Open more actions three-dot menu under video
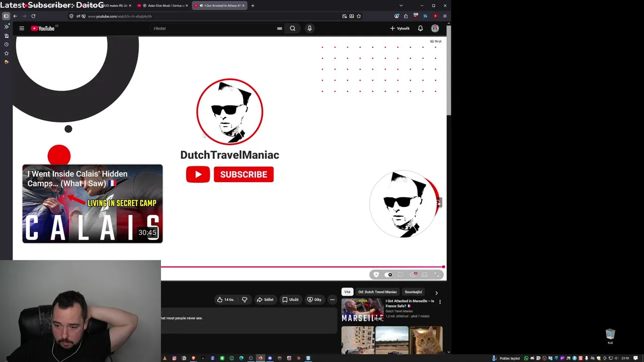This screenshot has width=644, height=362. (332, 300)
